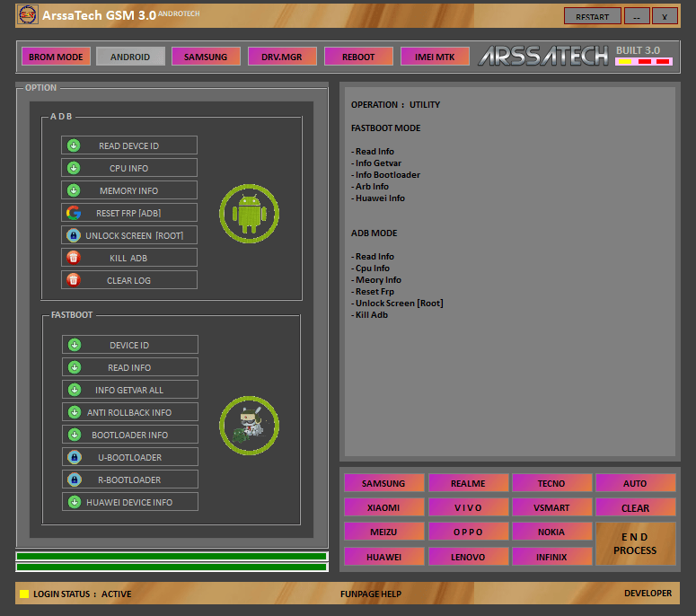This screenshot has width=696, height=616.
Task: Click the lock icon beside U-Bootloader
Action: pyautogui.click(x=75, y=457)
